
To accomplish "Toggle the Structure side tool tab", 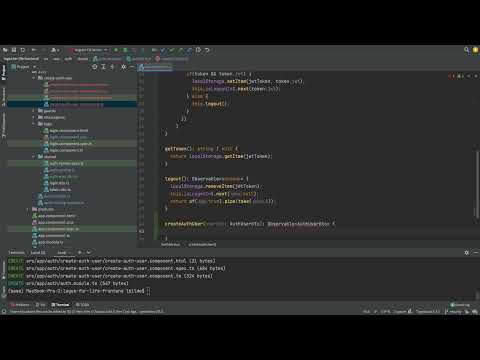I will (4, 97).
